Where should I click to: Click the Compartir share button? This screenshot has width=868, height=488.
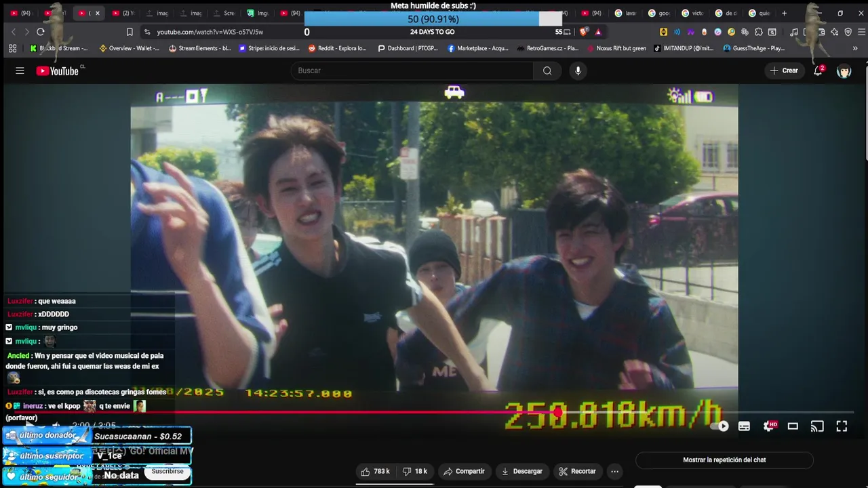pos(464,471)
